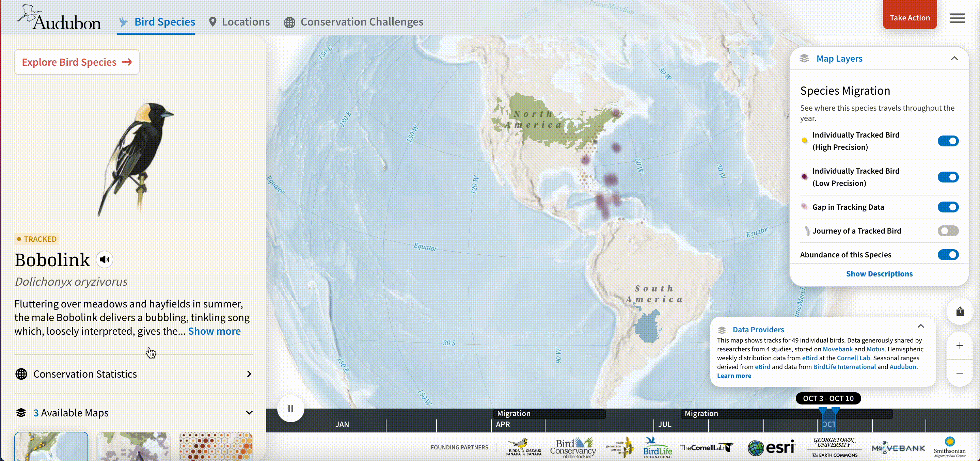Switch to Conservation Challenges tab
Screen dimensions: 980x461
pos(353,22)
